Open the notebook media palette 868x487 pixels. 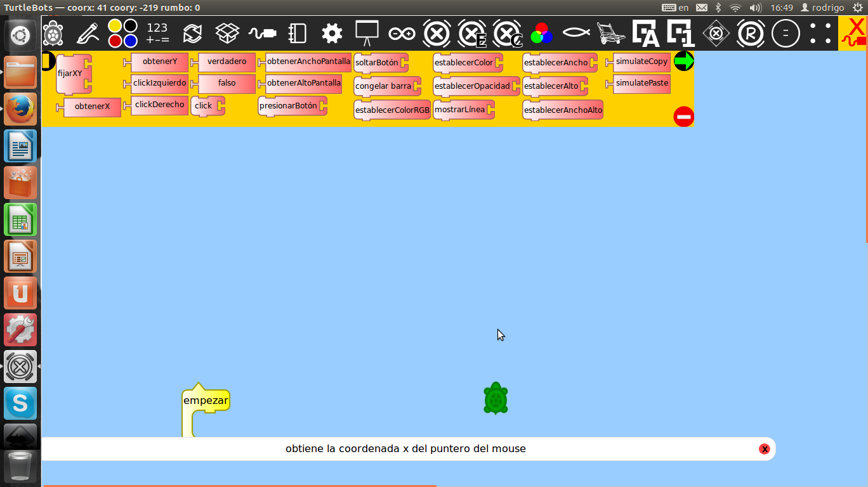[x=297, y=34]
